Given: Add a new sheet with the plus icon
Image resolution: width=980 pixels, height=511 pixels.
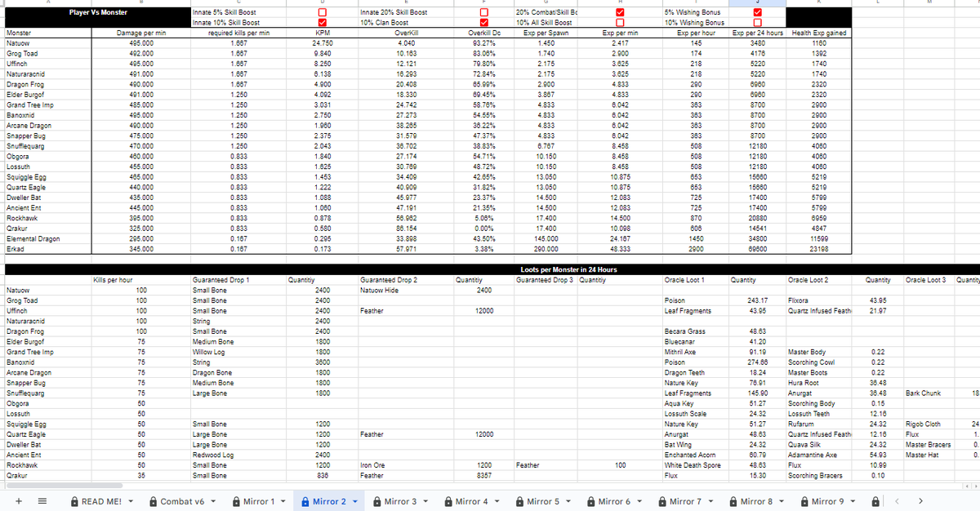Looking at the screenshot, I should point(18,500).
